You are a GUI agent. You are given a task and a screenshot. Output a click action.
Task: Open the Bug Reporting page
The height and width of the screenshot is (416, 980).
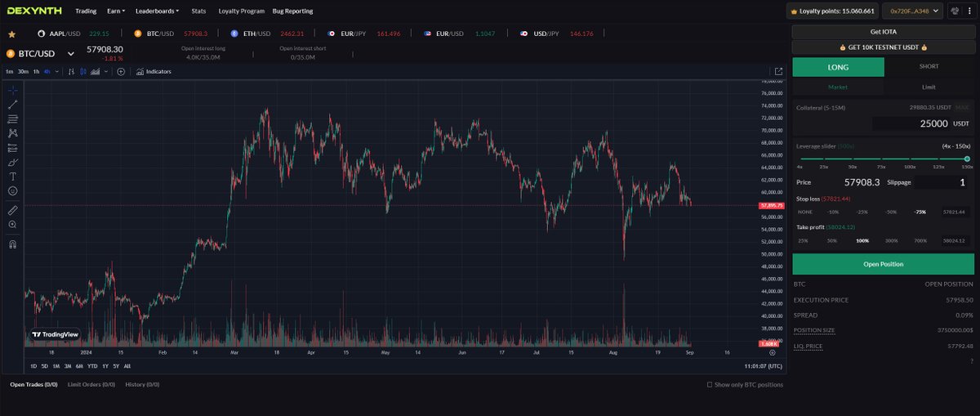[x=292, y=11]
